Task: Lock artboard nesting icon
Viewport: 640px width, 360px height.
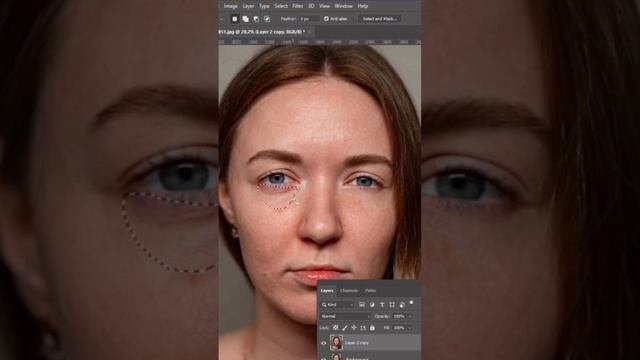Action: click(363, 327)
